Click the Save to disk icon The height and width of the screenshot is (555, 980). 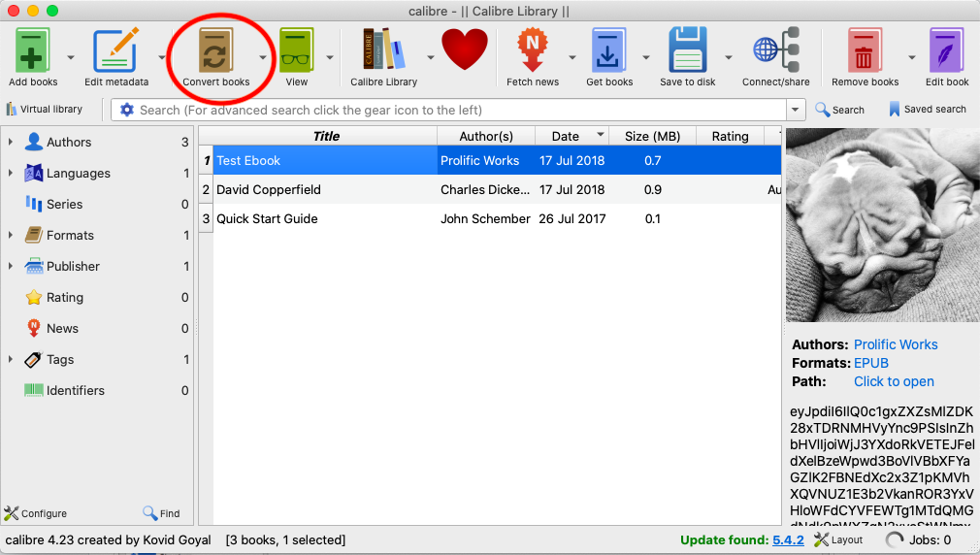click(x=688, y=51)
